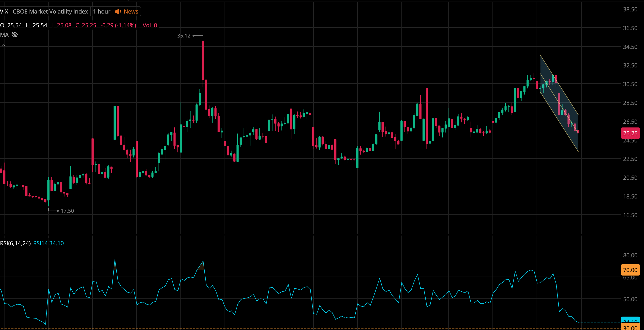
Task: Click the tall red candle at 35.12 peak
Action: 203,60
